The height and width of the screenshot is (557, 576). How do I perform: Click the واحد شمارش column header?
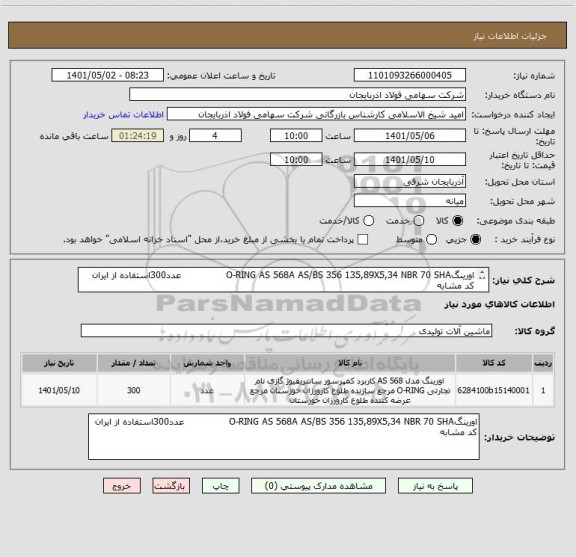207,363
